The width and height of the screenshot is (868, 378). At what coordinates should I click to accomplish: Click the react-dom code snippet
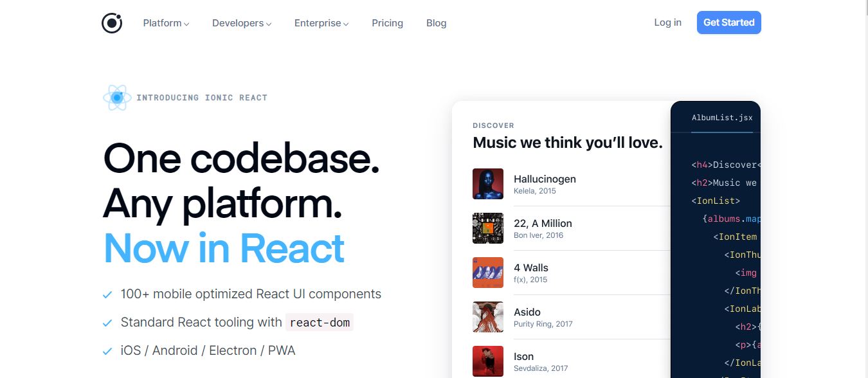[320, 323]
